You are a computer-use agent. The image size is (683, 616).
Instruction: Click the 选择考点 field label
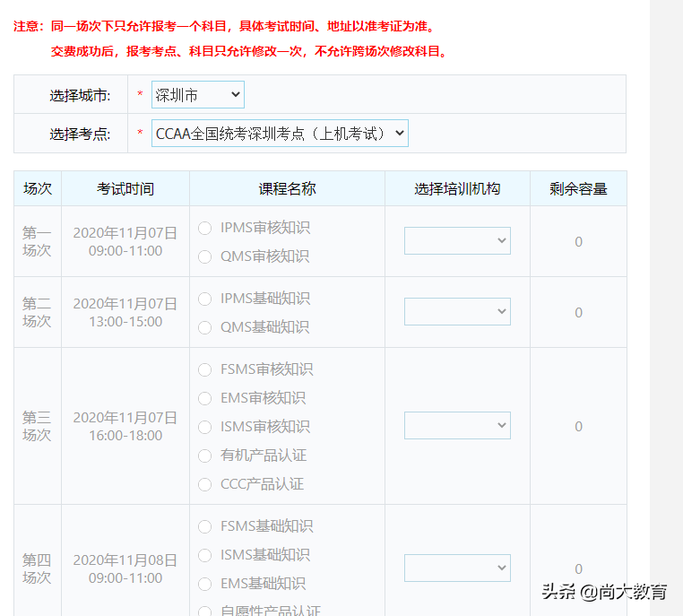click(80, 134)
